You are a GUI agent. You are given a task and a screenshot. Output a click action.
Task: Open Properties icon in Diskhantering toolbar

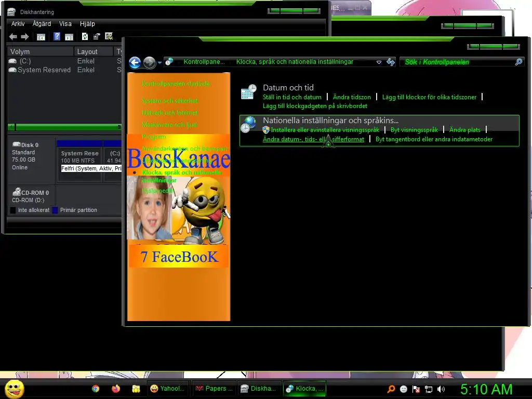(97, 36)
